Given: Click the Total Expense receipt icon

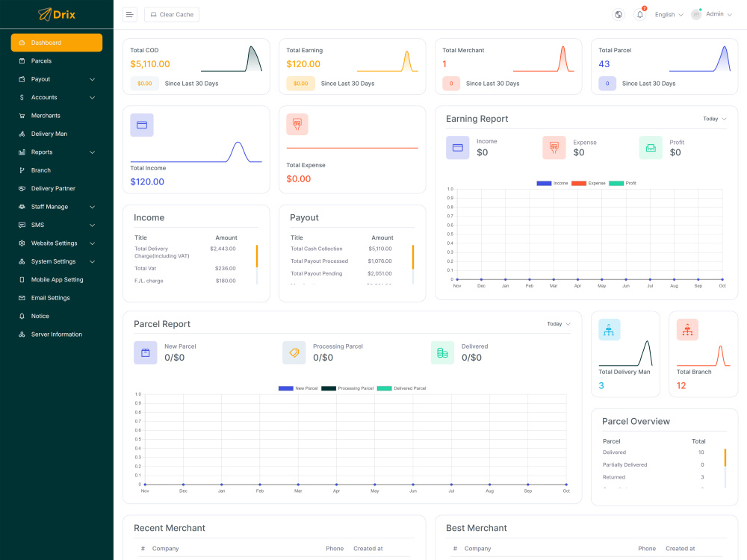Looking at the screenshot, I should tap(297, 124).
